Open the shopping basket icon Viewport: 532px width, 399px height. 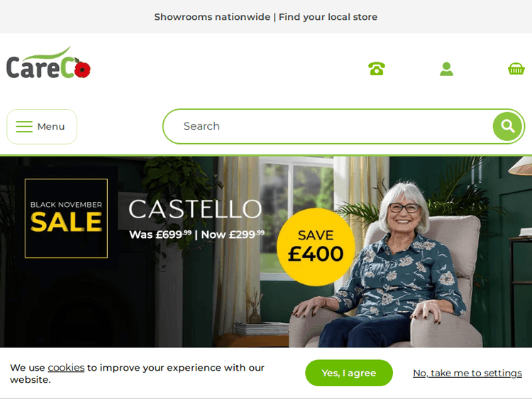[x=516, y=69]
